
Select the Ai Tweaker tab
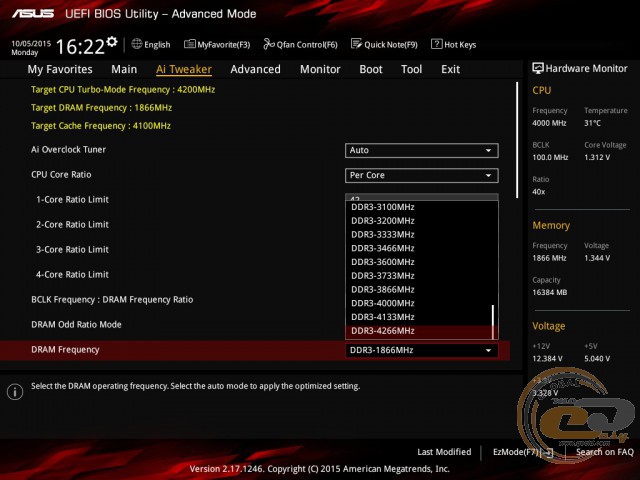point(184,69)
